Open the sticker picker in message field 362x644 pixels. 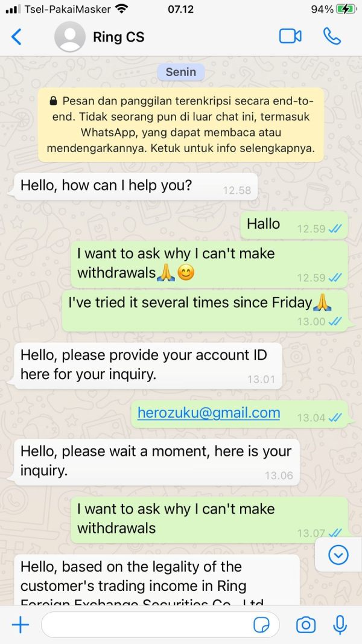pos(261,625)
